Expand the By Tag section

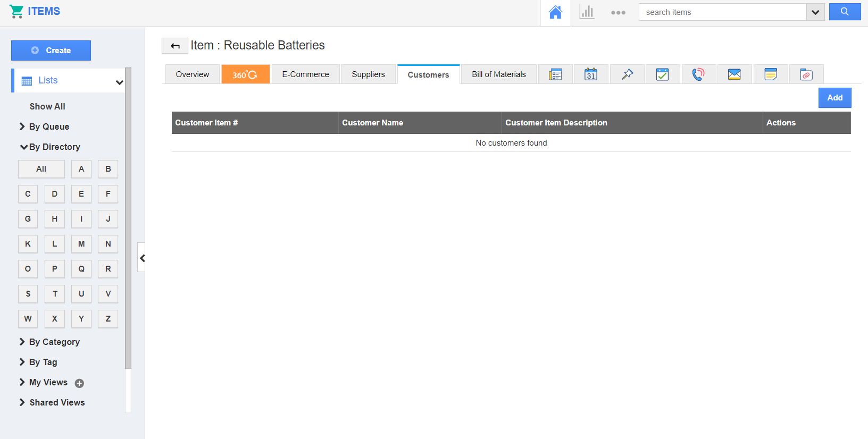(38, 362)
